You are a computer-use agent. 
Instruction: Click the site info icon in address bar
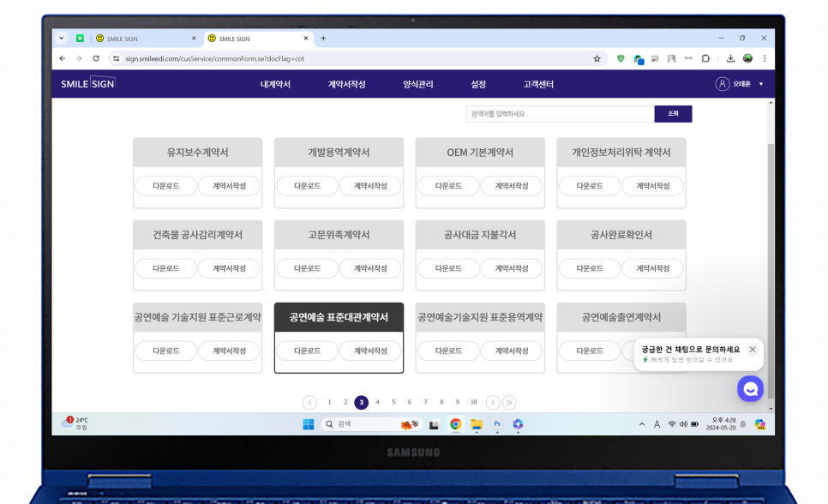(117, 58)
